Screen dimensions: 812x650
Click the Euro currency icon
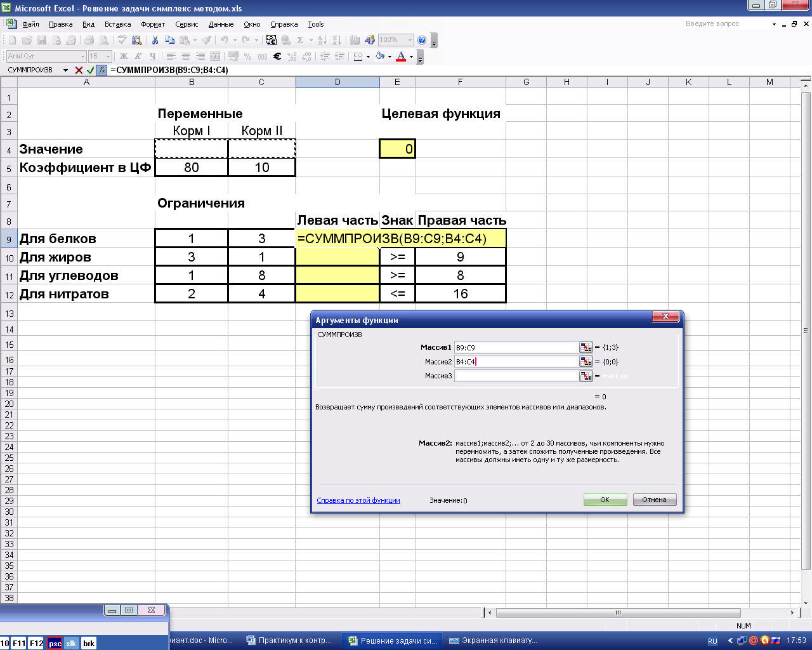[x=277, y=56]
